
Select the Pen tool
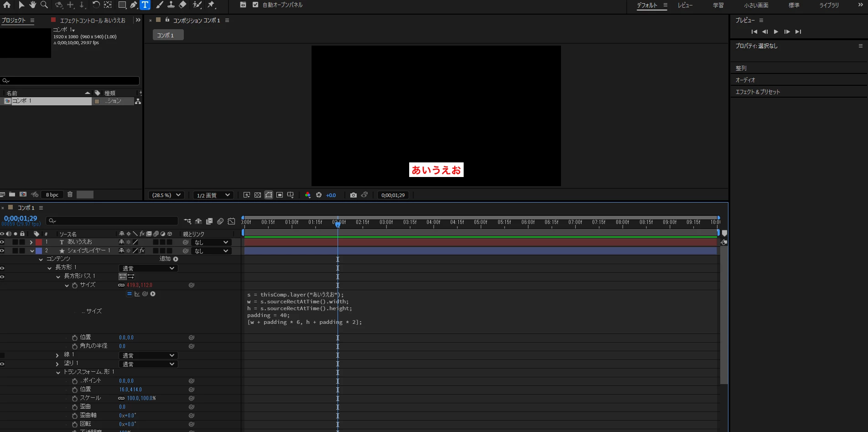(x=134, y=5)
